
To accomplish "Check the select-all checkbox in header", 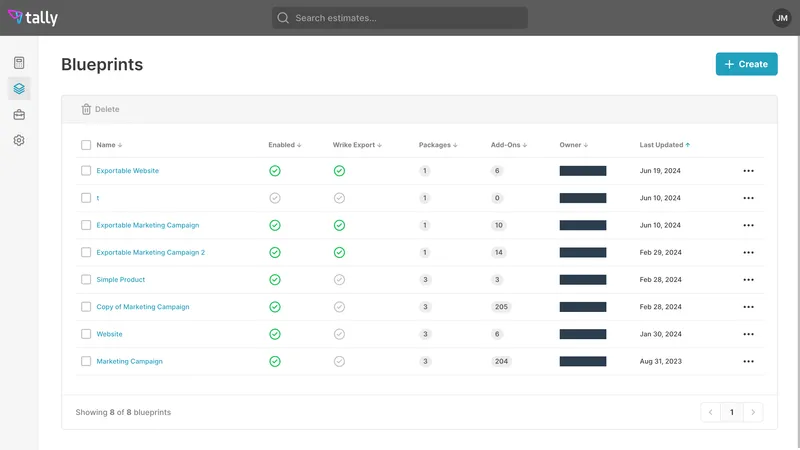I will 86,145.
